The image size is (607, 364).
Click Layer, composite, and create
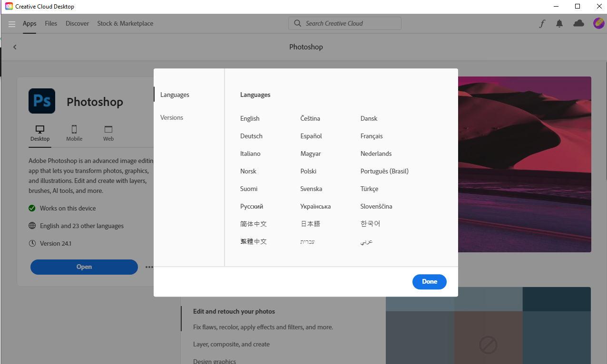click(x=231, y=344)
